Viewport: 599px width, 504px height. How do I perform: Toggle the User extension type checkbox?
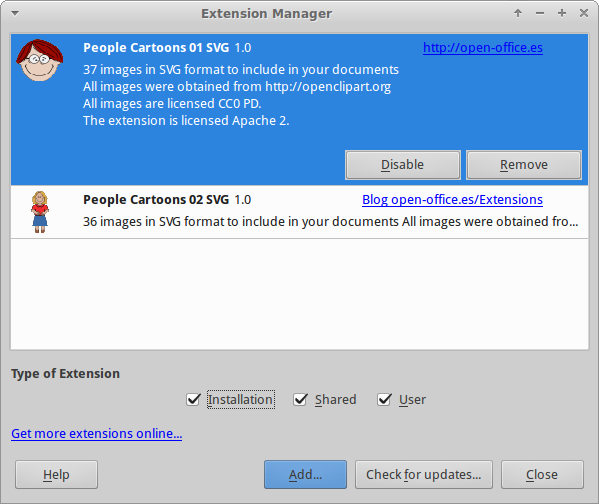point(384,399)
